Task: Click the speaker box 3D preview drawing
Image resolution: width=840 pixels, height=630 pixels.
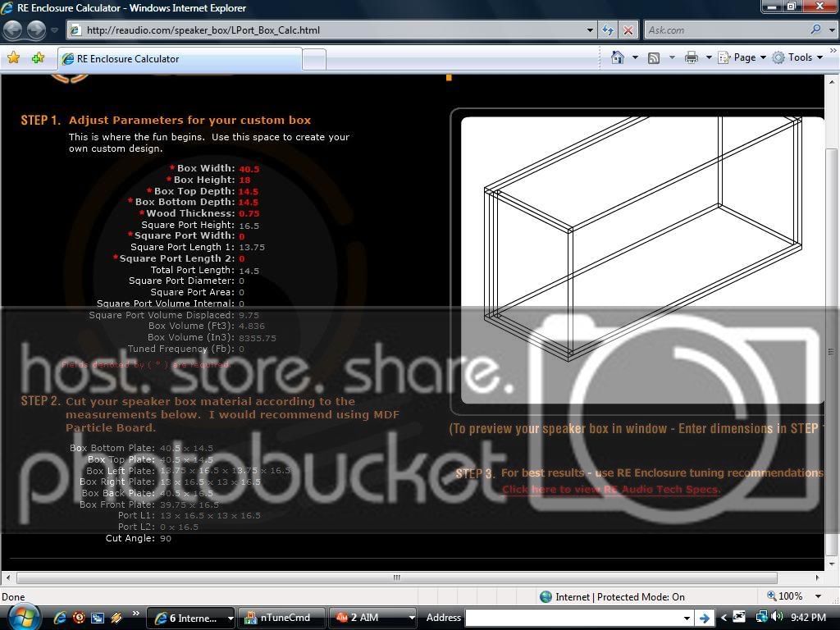Action: (x=642, y=260)
